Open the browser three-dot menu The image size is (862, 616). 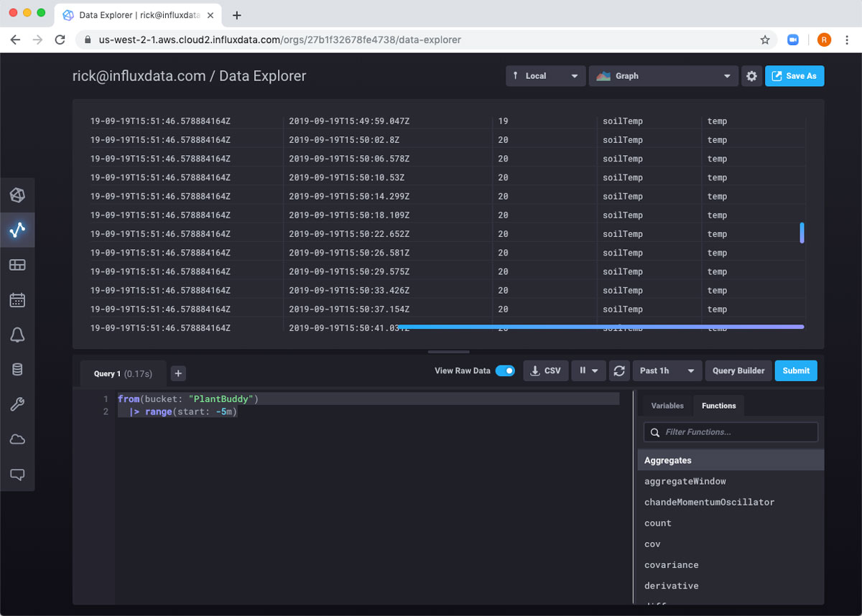[848, 40]
